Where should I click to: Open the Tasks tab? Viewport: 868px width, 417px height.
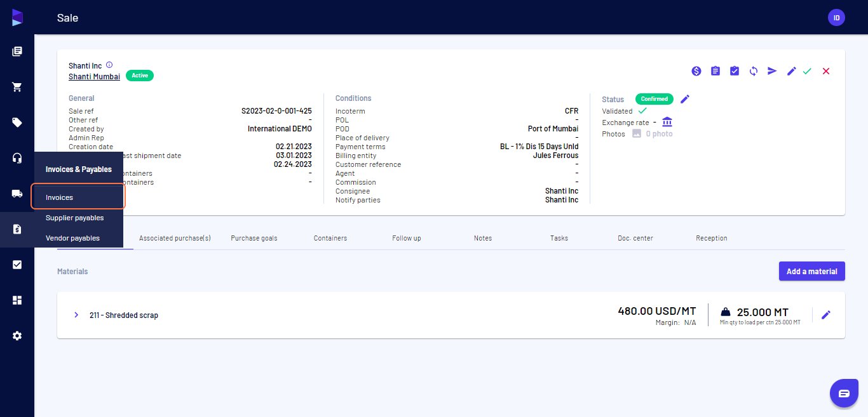tap(559, 238)
